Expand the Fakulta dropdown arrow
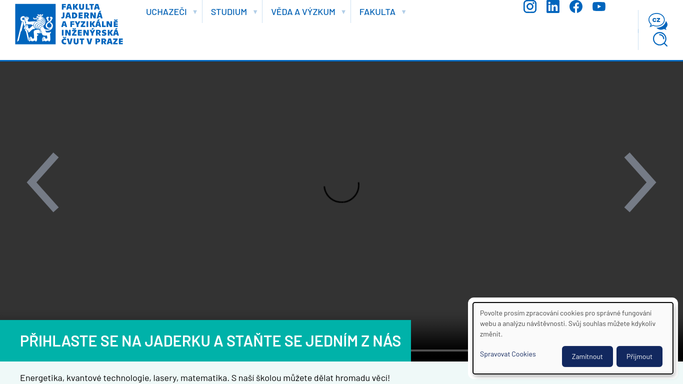The height and width of the screenshot is (384, 683). [x=403, y=12]
